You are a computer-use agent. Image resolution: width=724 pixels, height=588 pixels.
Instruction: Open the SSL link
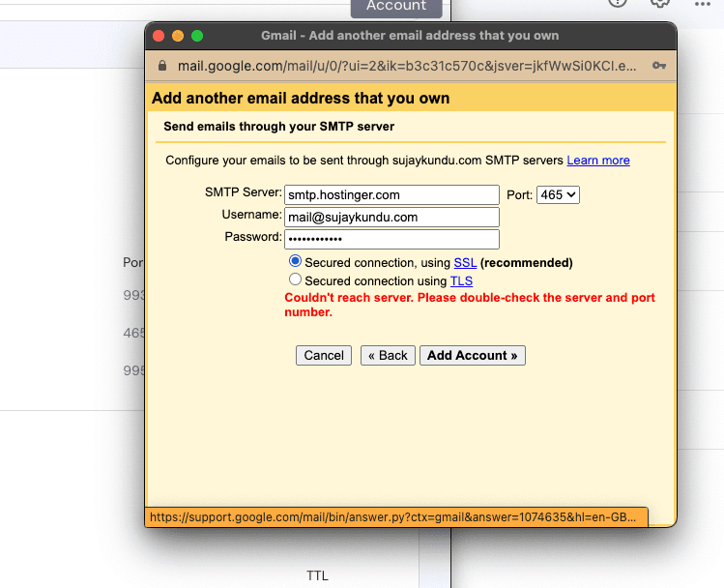[465, 263]
